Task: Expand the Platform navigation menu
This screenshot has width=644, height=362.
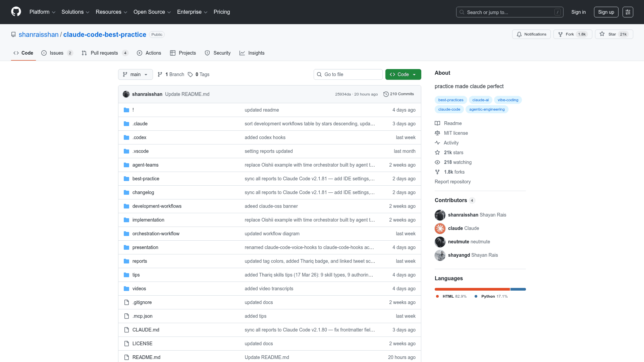Action: point(42,12)
